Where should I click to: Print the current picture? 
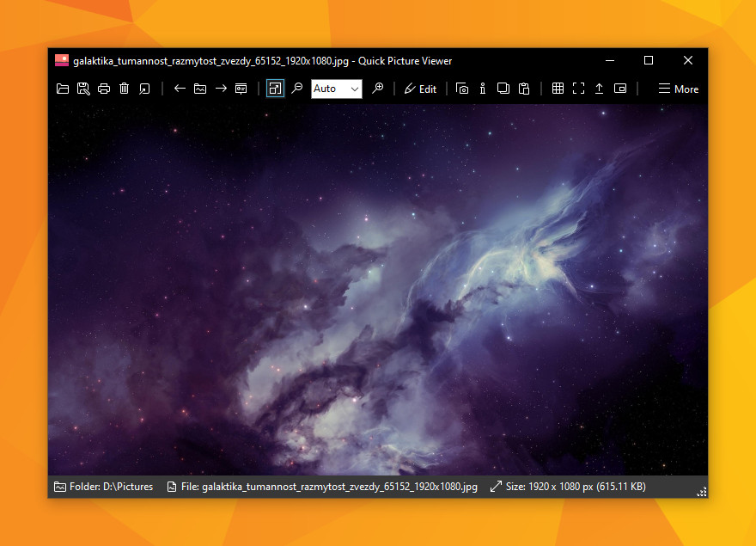(104, 89)
